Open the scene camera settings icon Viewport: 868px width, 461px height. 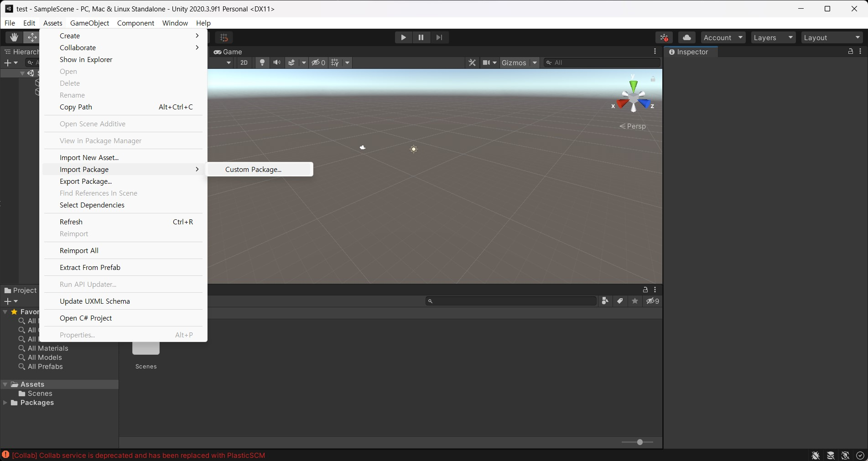(x=489, y=62)
